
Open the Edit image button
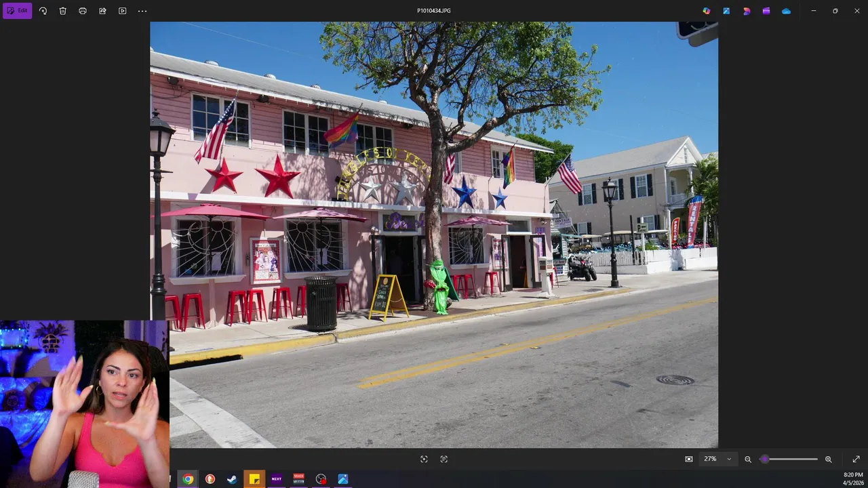(18, 11)
